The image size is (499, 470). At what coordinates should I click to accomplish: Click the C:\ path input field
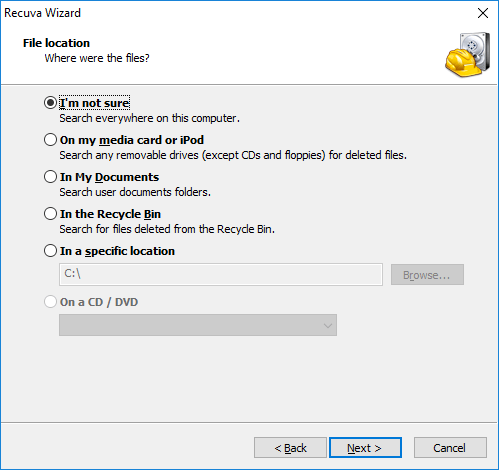[x=221, y=274]
